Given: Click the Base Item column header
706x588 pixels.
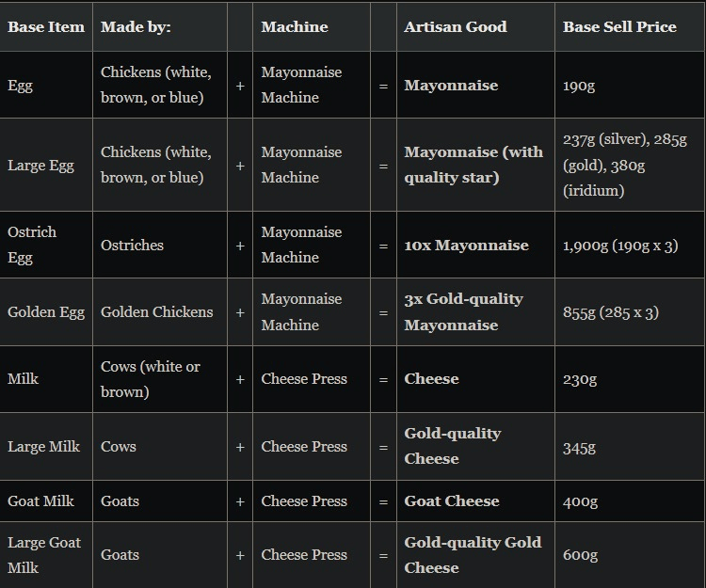Looking at the screenshot, I should (x=46, y=27).
